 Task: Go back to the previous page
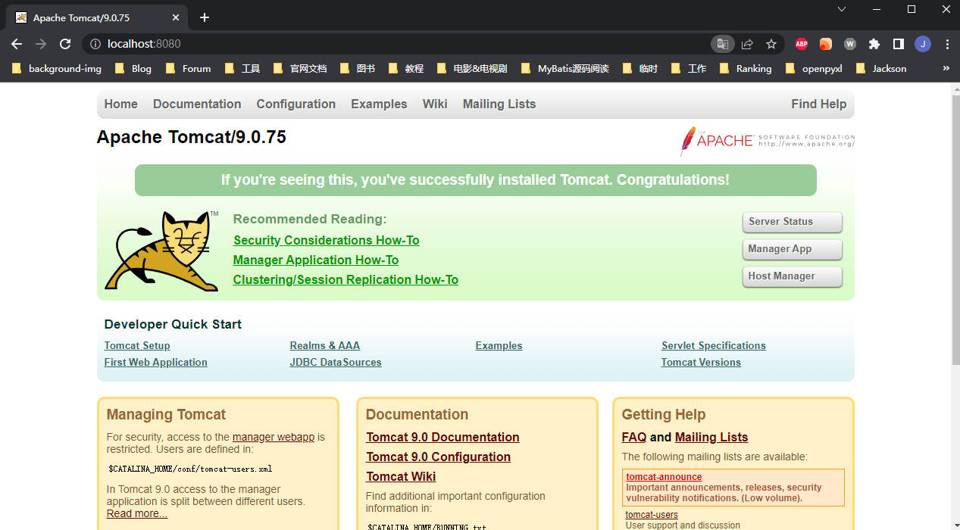(17, 44)
